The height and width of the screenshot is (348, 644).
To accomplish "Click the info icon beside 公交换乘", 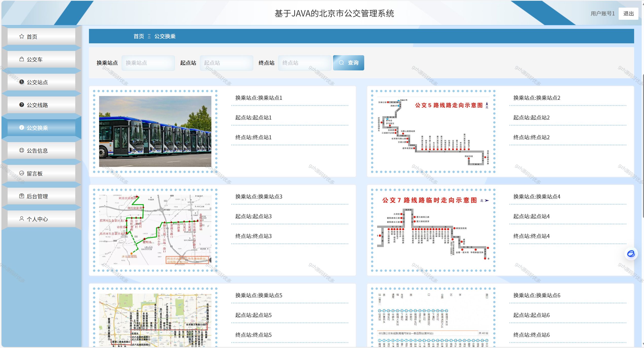I will (22, 128).
